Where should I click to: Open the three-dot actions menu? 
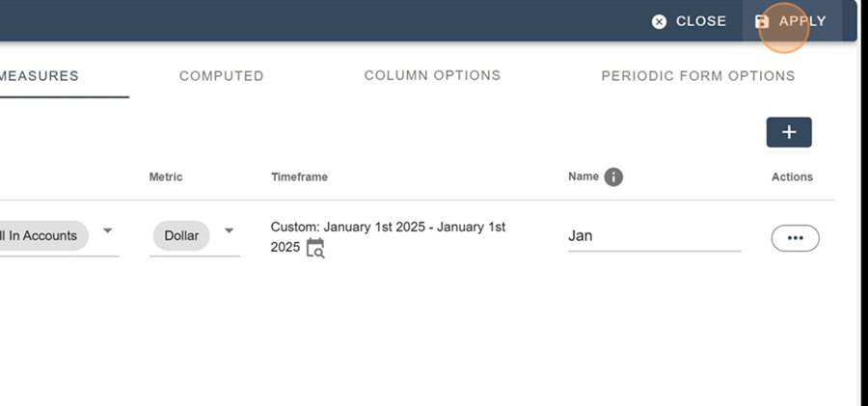[795, 238]
